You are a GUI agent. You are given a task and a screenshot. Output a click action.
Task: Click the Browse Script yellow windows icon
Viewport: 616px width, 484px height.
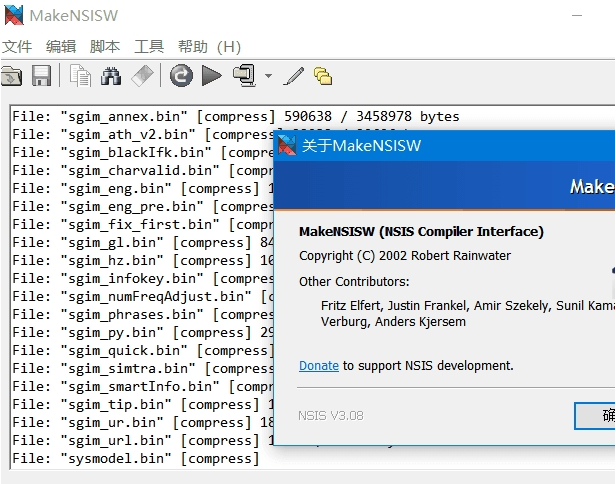tap(323, 76)
